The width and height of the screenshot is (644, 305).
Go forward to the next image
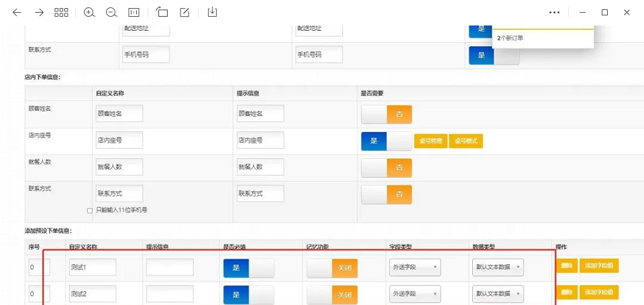pyautogui.click(x=39, y=12)
